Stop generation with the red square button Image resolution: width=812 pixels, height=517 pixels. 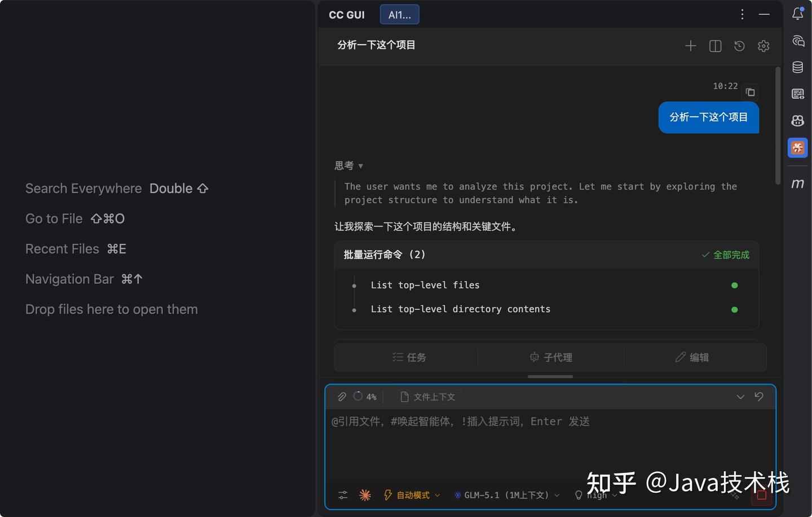[x=761, y=495]
